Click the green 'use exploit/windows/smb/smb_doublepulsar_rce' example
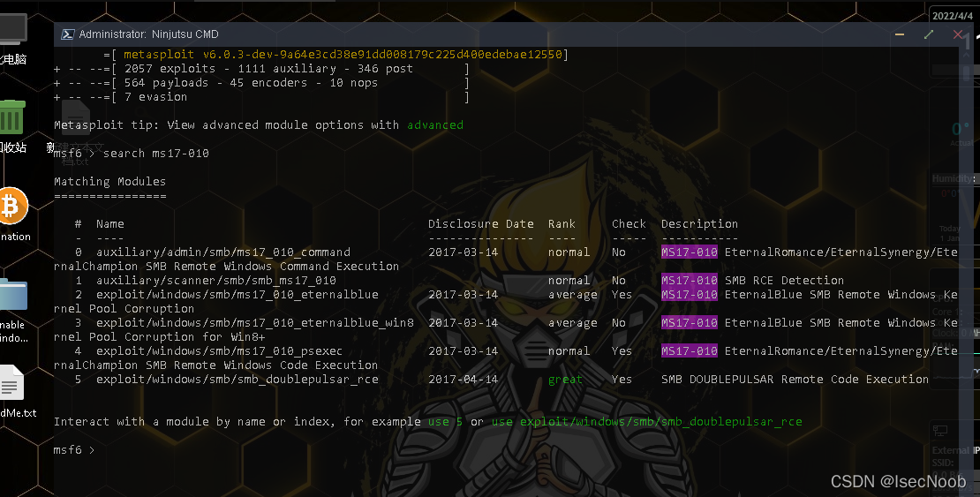This screenshot has height=497, width=980. [646, 422]
